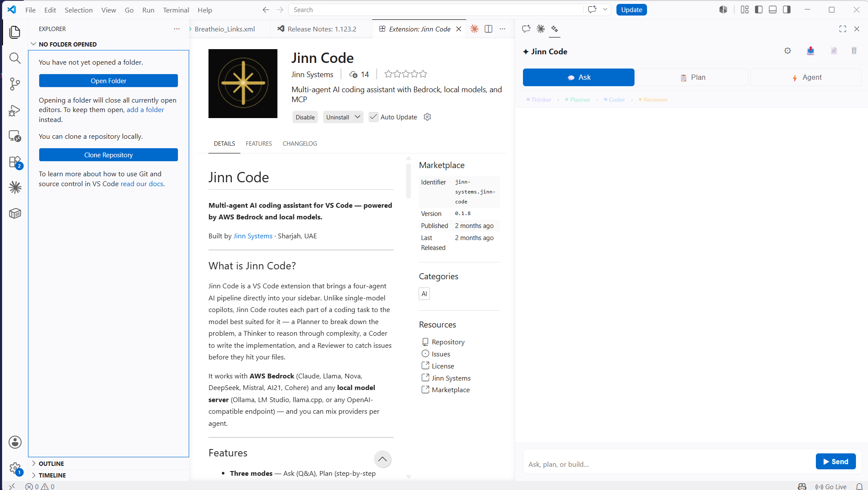Open the Run and Debug view
The height and width of the screenshot is (490, 868).
[15, 110]
